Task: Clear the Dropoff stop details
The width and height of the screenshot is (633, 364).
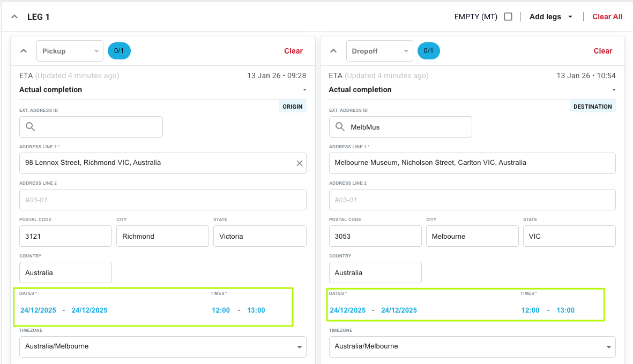Action: click(602, 51)
